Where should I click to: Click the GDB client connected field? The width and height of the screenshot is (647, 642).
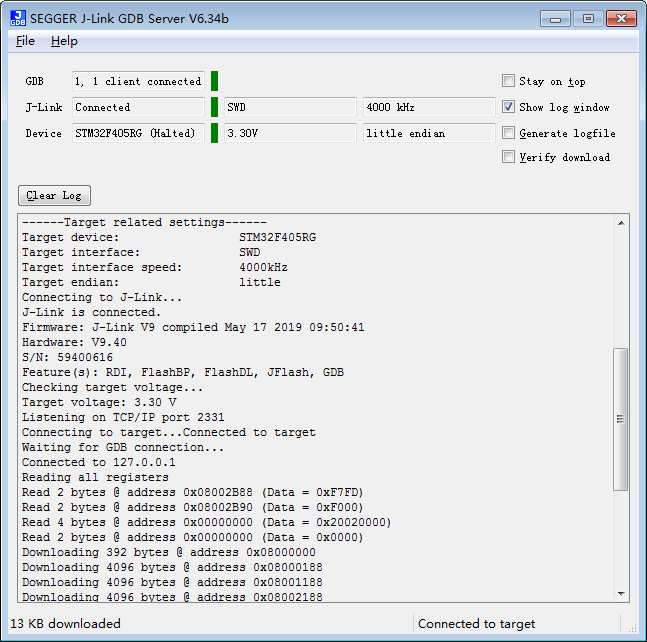[138, 81]
